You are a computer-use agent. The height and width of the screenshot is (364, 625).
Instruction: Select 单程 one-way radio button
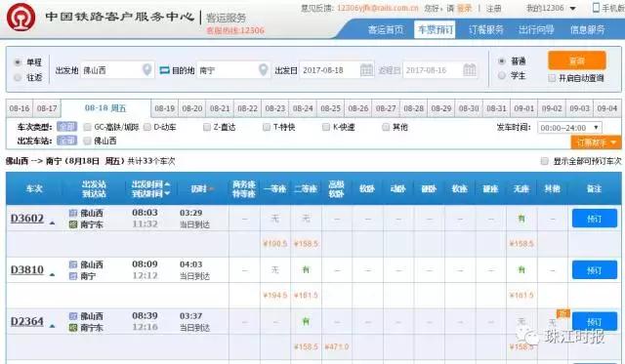tap(18, 62)
